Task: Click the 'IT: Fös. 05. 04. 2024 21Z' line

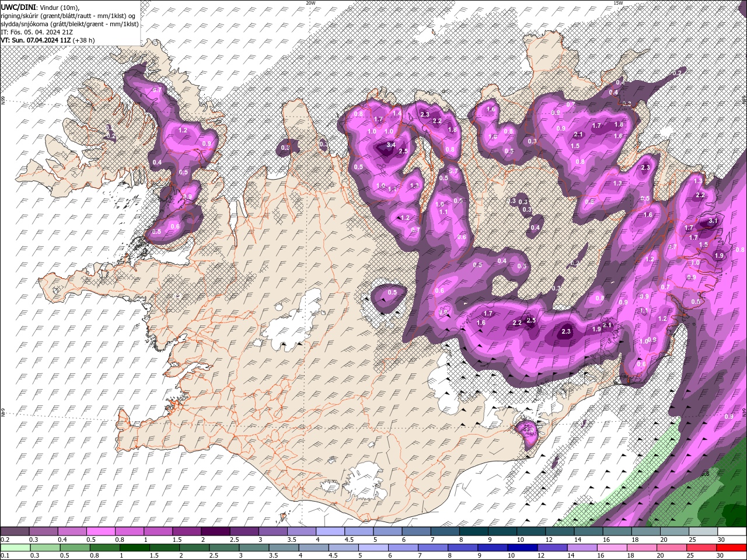Action: (36, 32)
